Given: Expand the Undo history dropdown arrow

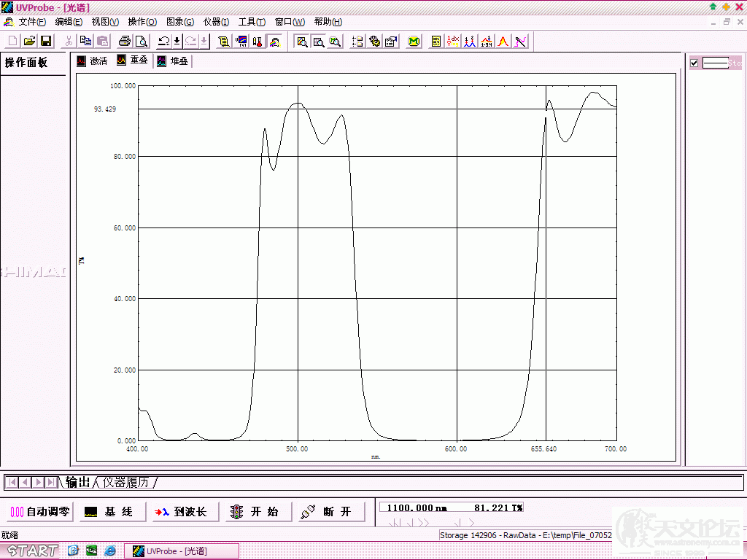Looking at the screenshot, I should [177, 41].
